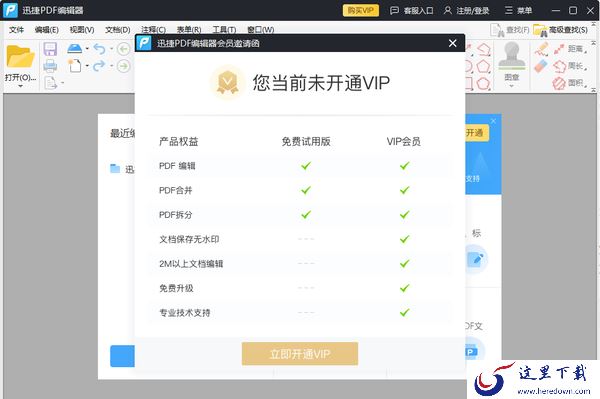Click the Find (F) search icon
This screenshot has width=600, height=399.
pos(497,30)
